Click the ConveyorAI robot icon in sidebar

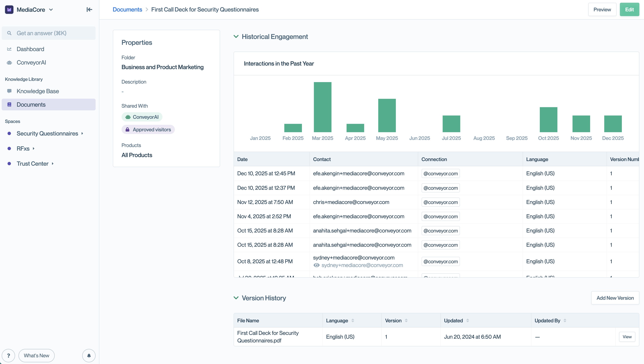[9, 62]
